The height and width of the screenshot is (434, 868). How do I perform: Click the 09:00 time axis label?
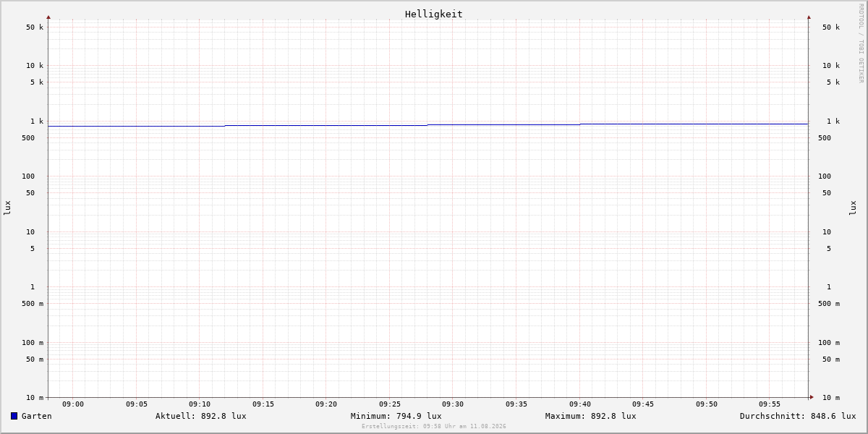click(x=73, y=404)
